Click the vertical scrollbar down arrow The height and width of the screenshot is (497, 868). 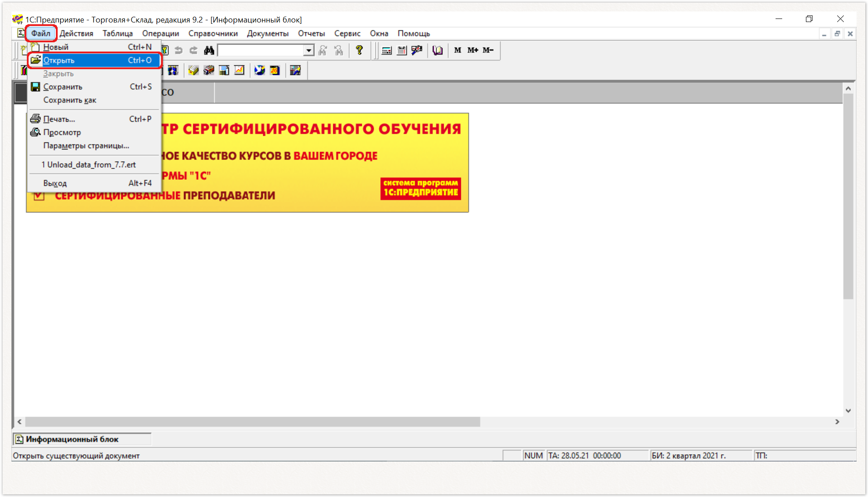point(848,411)
